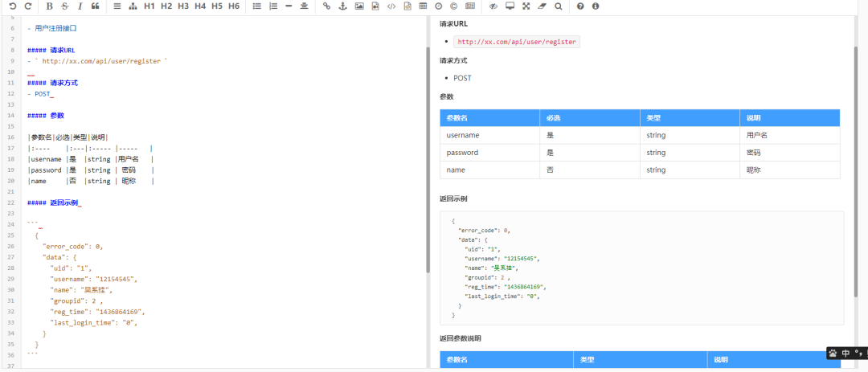
Task: Insert a table using the table icon
Action: (423, 6)
